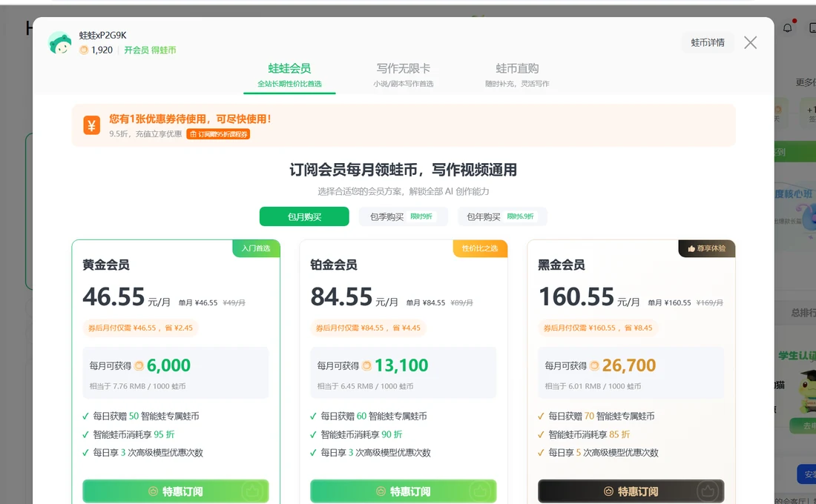Click the notification bell in background page
Viewport: 816px width, 504px height.
pos(787,27)
